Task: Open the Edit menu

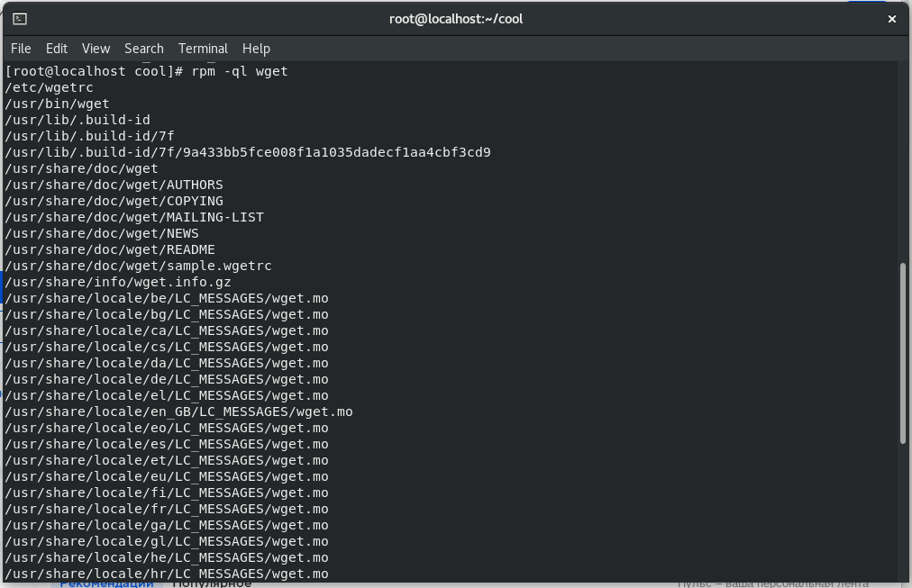Action: click(x=57, y=49)
